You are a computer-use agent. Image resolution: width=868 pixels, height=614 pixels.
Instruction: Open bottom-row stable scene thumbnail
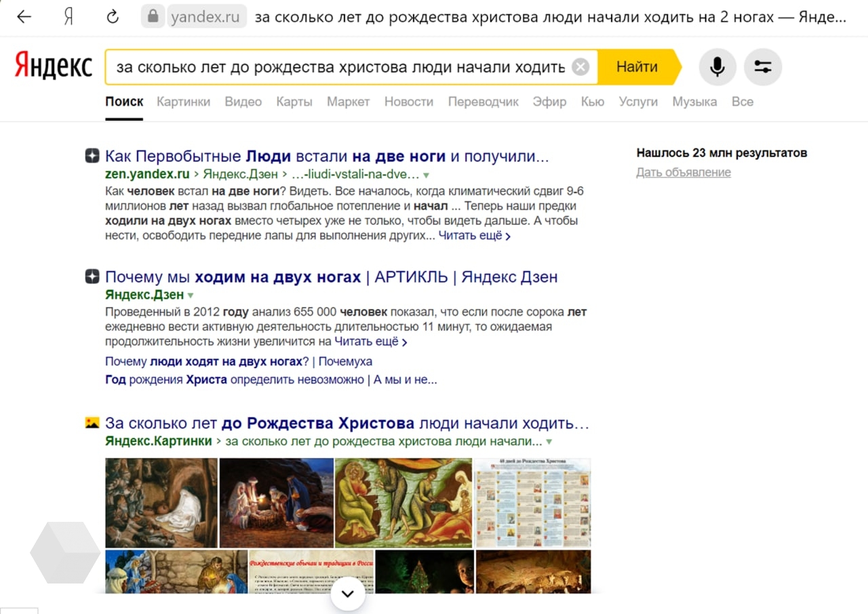176,571
